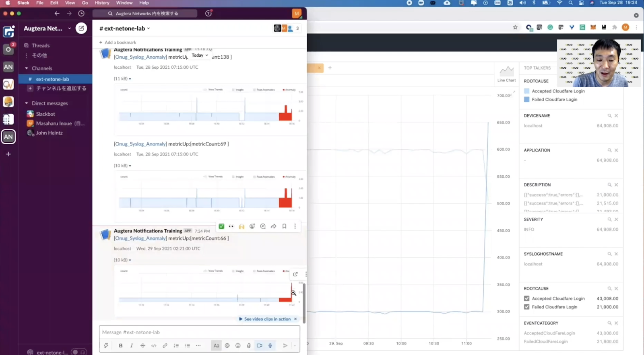
Task: Mention someone with the @ icon
Action: click(x=227, y=345)
